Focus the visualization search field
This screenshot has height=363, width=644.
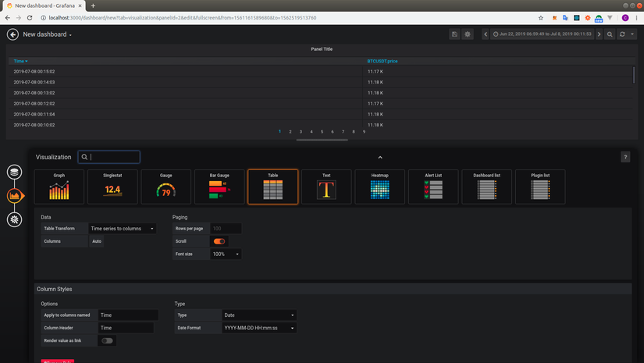pyautogui.click(x=109, y=157)
